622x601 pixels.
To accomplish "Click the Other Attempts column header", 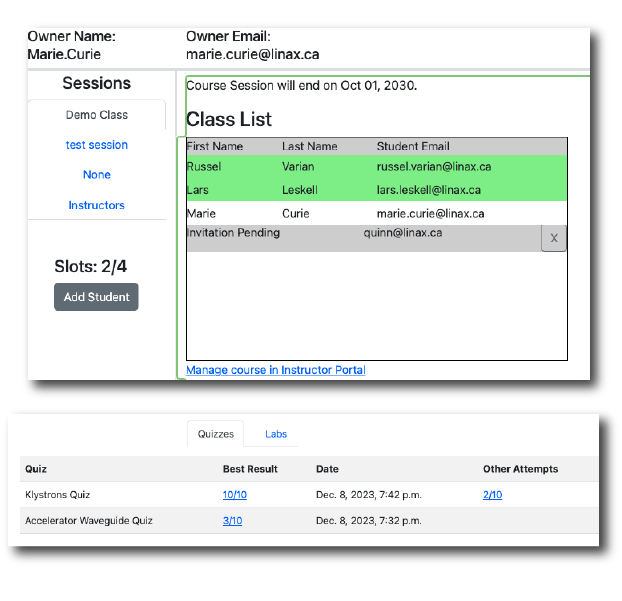I will coord(520,469).
